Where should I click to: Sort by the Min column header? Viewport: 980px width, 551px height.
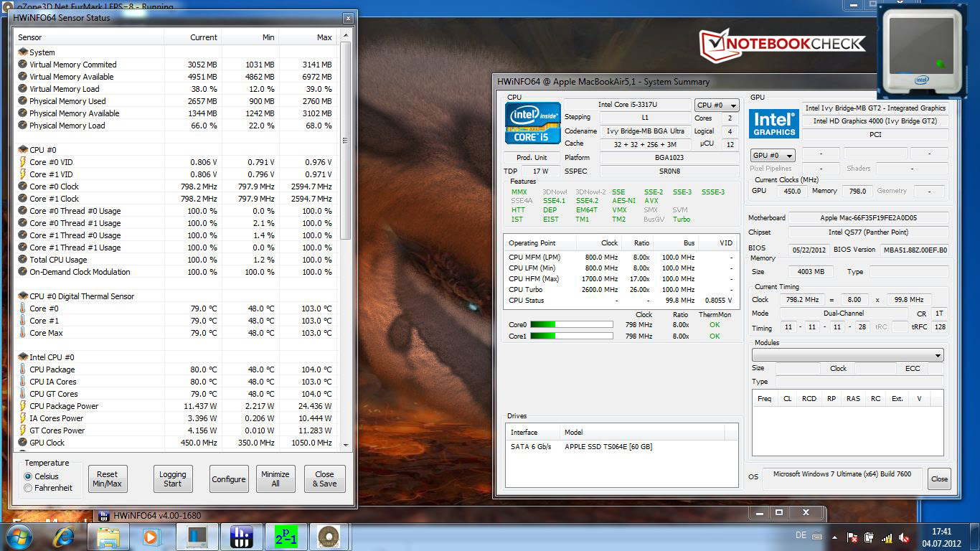point(250,37)
